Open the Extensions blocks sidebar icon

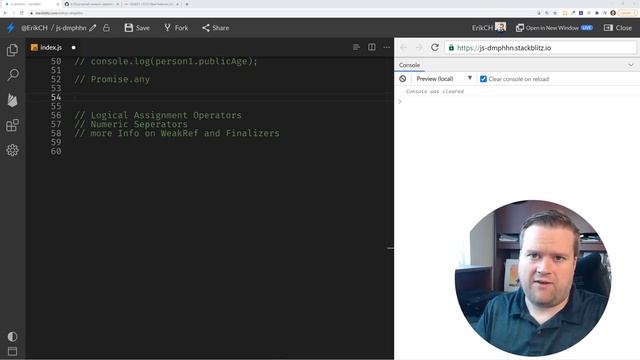[13, 125]
